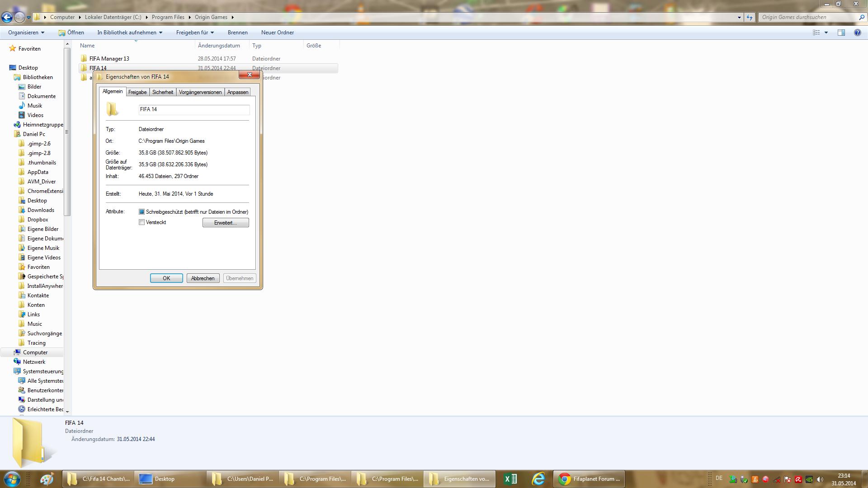Open view options dropdown arrow

pyautogui.click(x=826, y=33)
